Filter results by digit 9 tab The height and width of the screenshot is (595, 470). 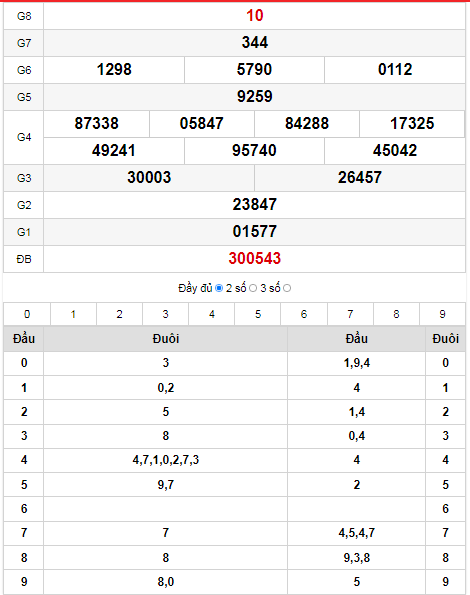coord(442,314)
